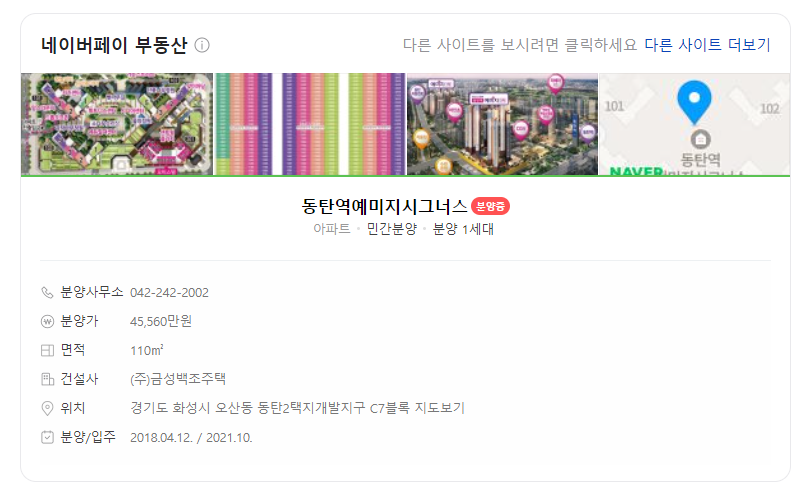This screenshot has height=485, width=799.
Task: Click the phone icon next to 분양사무소
Action: click(47, 292)
